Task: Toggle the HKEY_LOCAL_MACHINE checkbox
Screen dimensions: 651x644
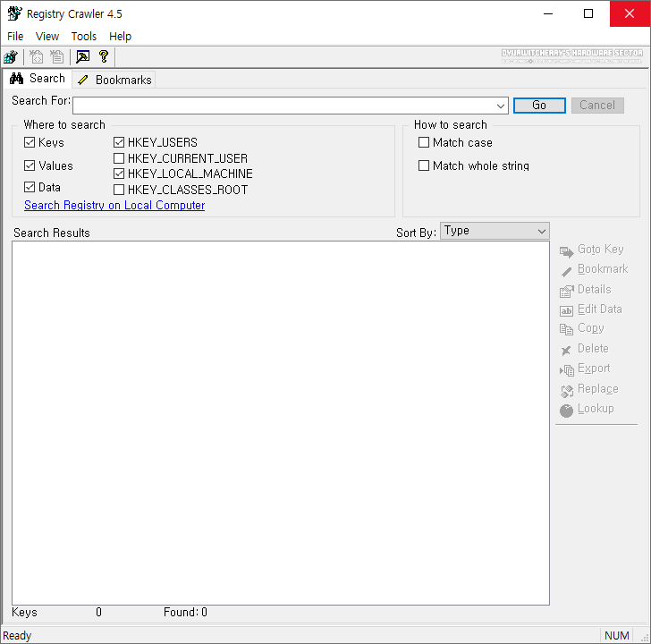Action: [x=119, y=174]
